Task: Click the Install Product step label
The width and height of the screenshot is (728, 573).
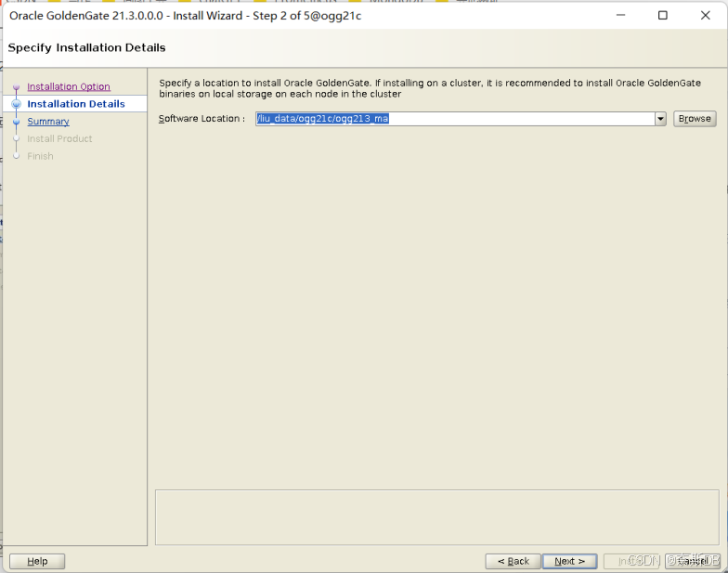Action: (x=59, y=138)
